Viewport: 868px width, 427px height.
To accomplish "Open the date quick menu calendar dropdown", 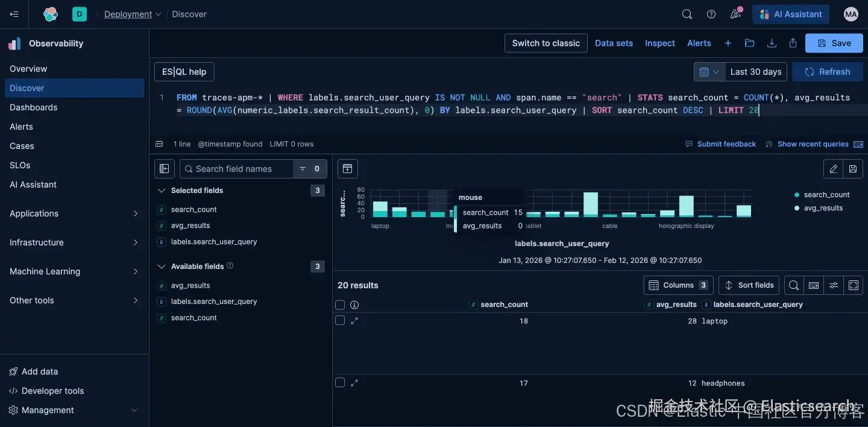I will (x=709, y=72).
